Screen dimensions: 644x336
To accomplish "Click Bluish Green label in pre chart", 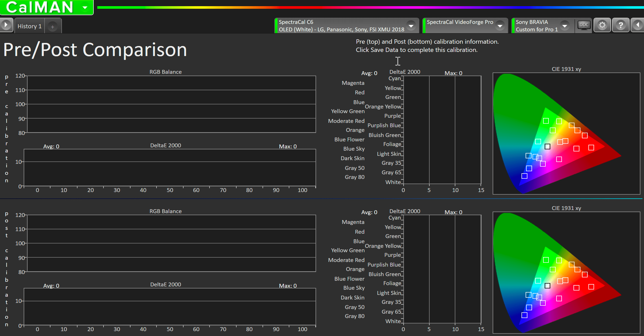I will click(x=385, y=135).
